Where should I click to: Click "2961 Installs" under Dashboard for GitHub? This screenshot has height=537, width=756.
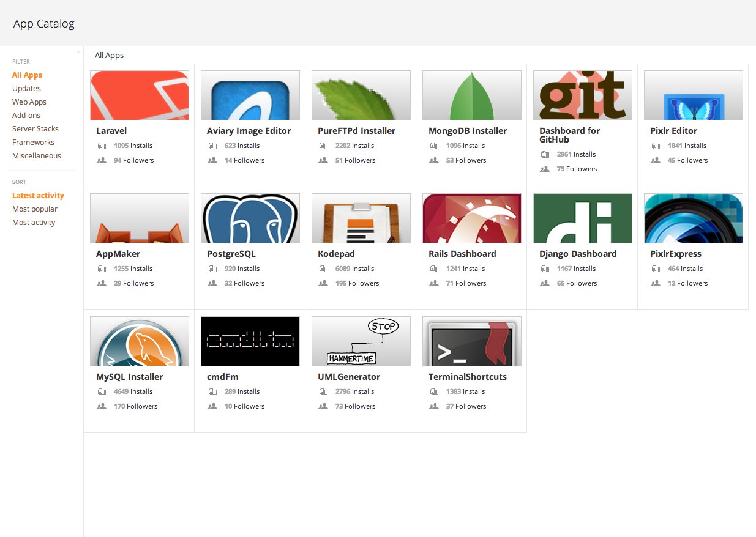pyautogui.click(x=576, y=154)
